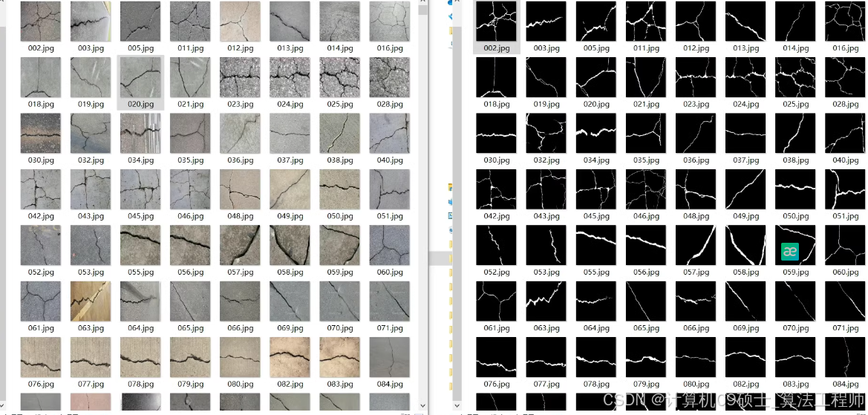Click file name 052.jpg in left window
This screenshot has height=415, width=868.
(41, 272)
